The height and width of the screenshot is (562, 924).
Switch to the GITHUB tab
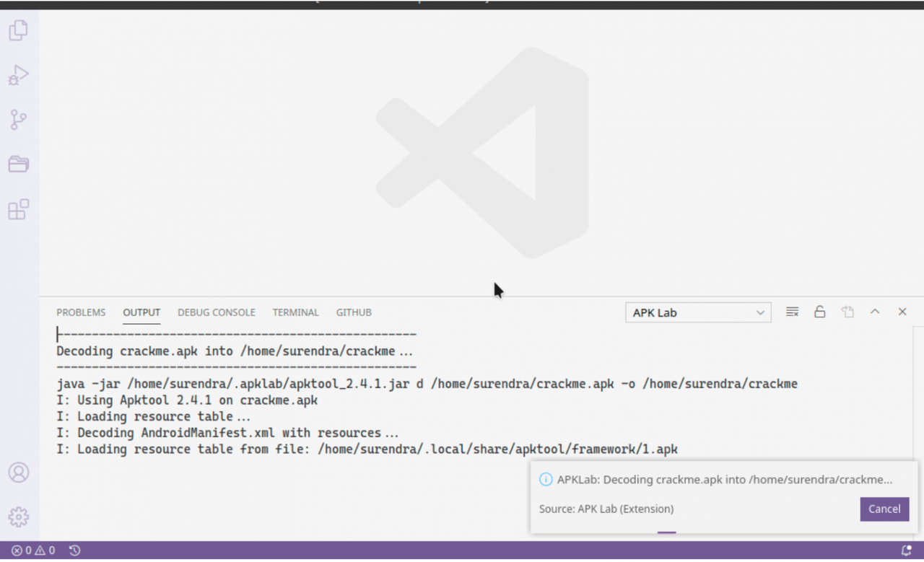[354, 312]
